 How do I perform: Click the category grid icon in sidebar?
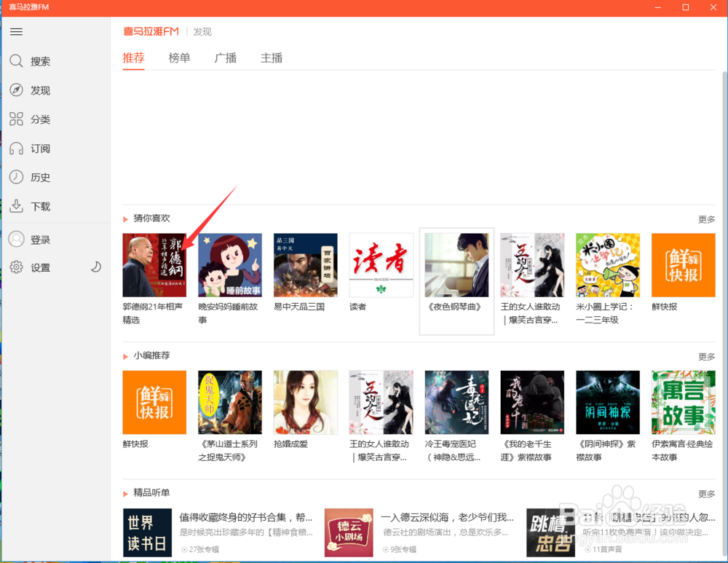16,119
